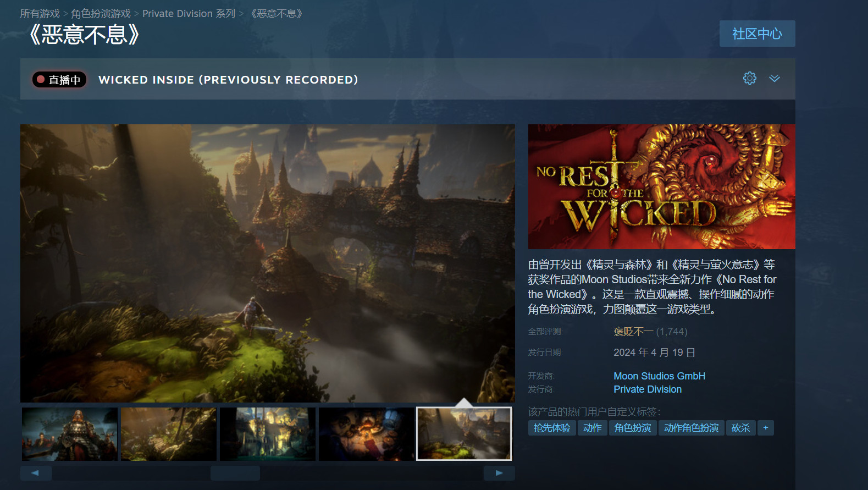868x490 pixels.
Task: Add a tag with the plus button
Action: click(765, 428)
